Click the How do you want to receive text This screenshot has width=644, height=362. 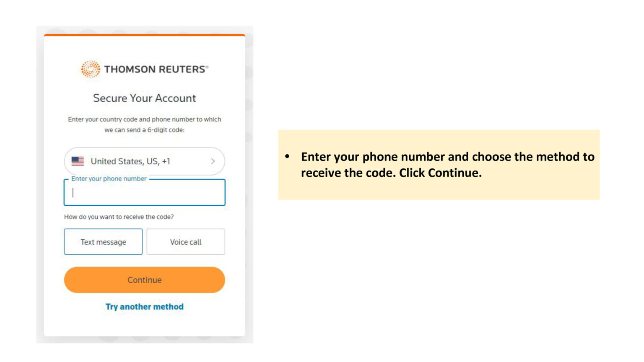119,217
